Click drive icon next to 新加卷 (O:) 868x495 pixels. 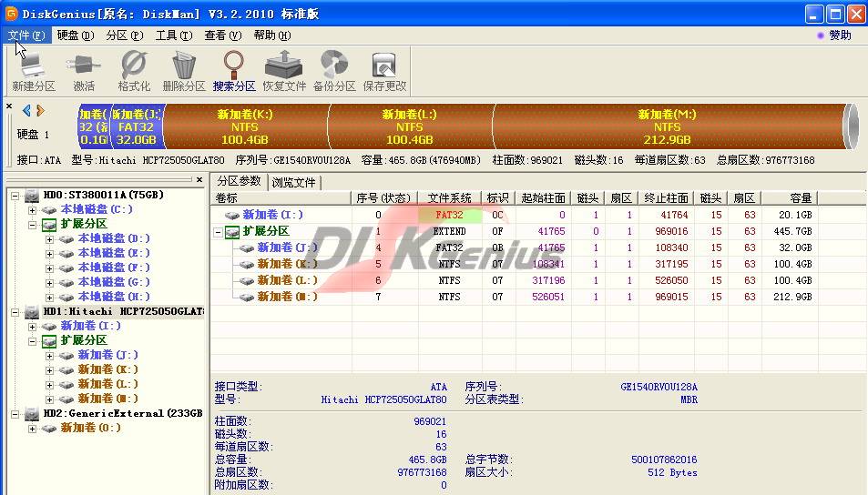tap(49, 428)
